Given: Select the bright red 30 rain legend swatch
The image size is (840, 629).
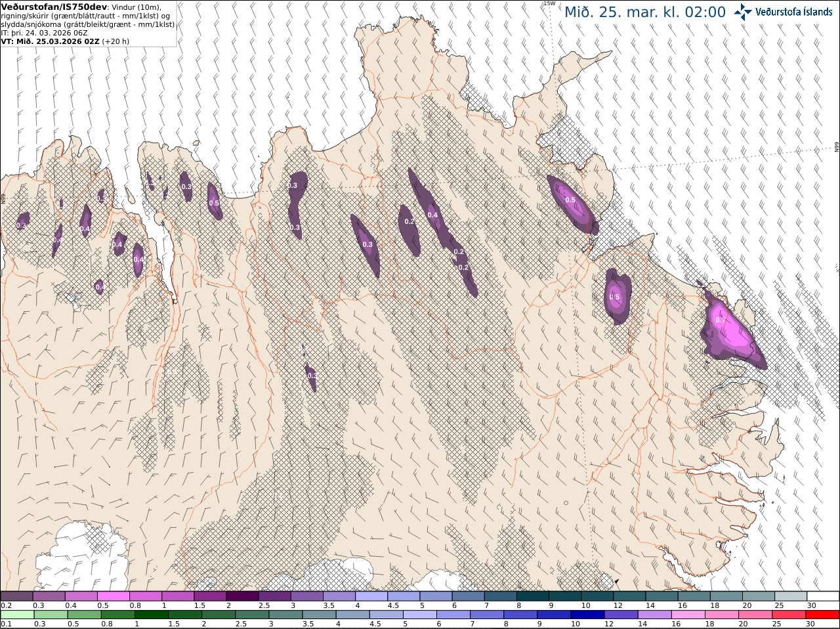Looking at the screenshot, I should pos(823,615).
